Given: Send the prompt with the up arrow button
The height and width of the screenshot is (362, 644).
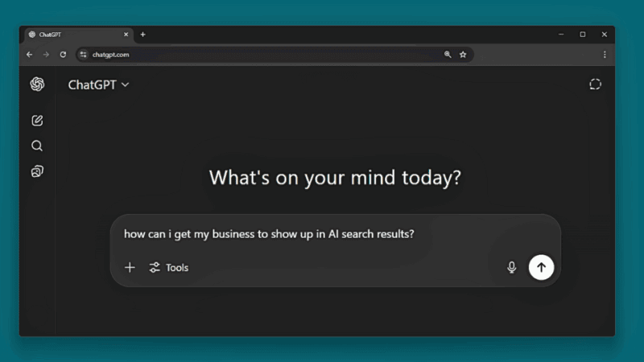Looking at the screenshot, I should tap(541, 267).
